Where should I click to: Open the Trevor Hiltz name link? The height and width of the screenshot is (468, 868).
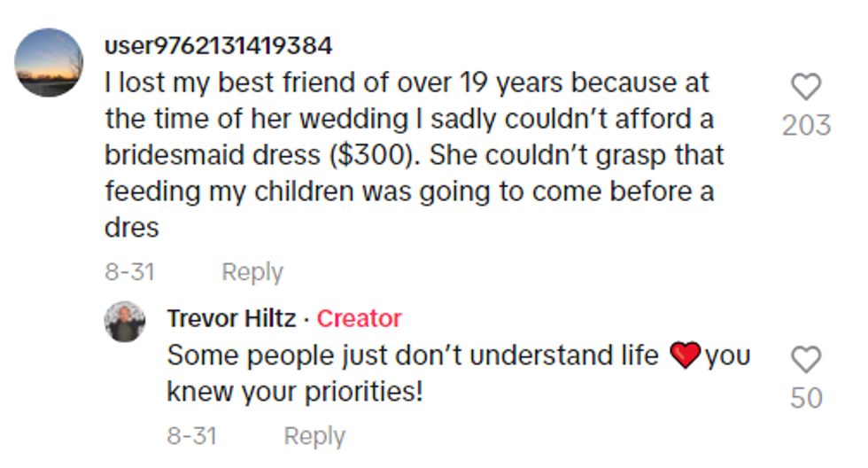pos(231,318)
